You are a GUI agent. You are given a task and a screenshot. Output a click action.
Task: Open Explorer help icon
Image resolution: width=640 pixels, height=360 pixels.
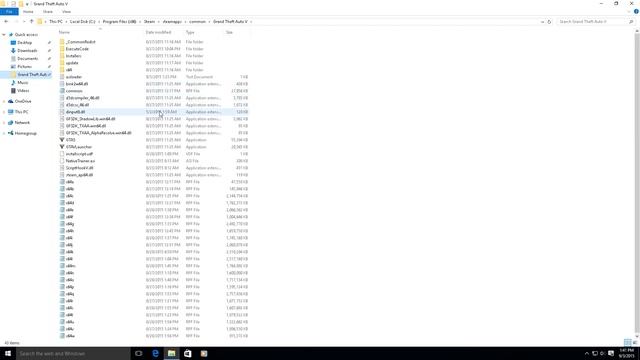636,12
